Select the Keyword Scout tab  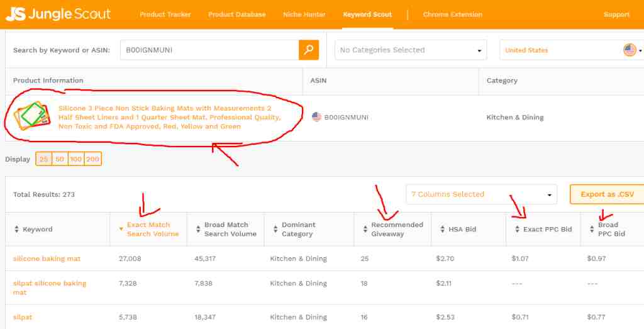pos(367,14)
